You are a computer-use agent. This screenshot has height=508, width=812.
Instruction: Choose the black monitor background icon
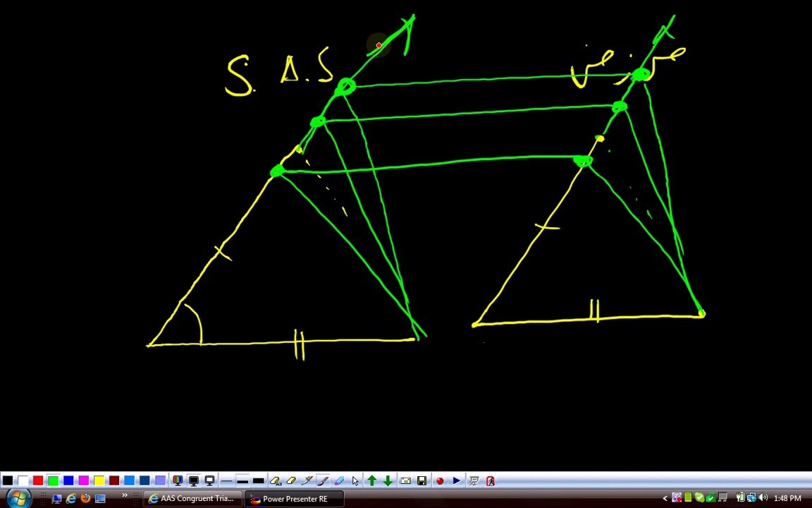(194, 480)
